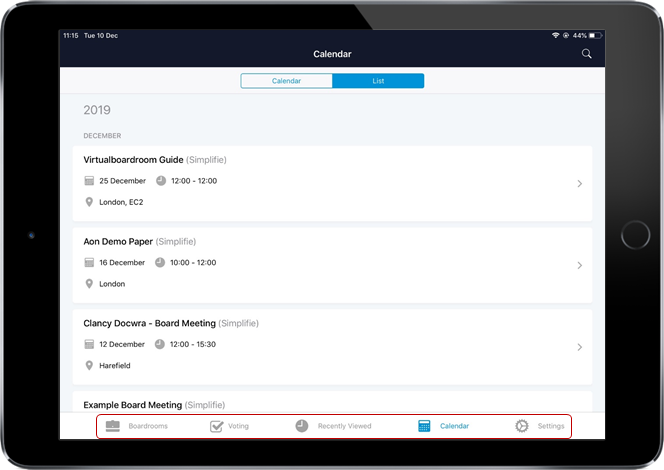This screenshot has height=470, width=664.
Task: Select the List view segment
Action: [x=378, y=81]
